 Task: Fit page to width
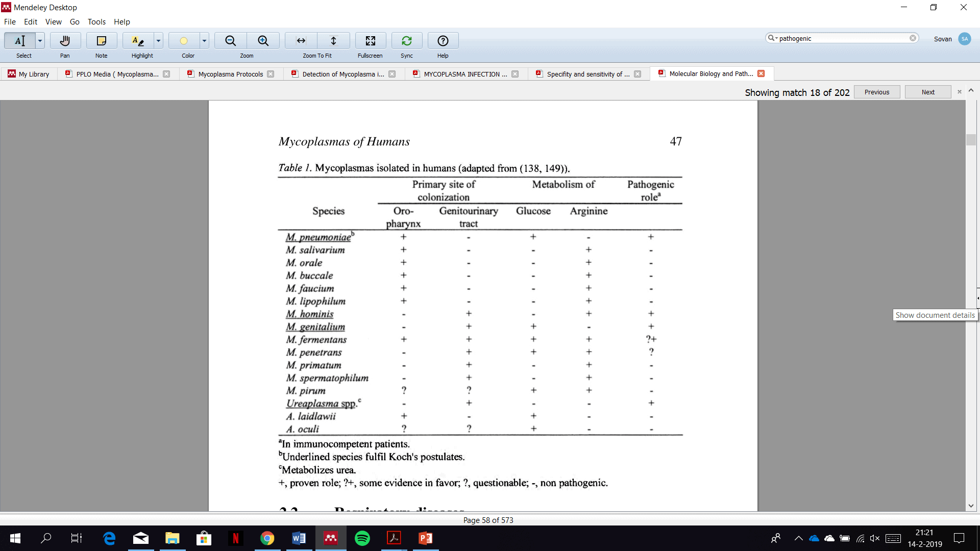[301, 41]
